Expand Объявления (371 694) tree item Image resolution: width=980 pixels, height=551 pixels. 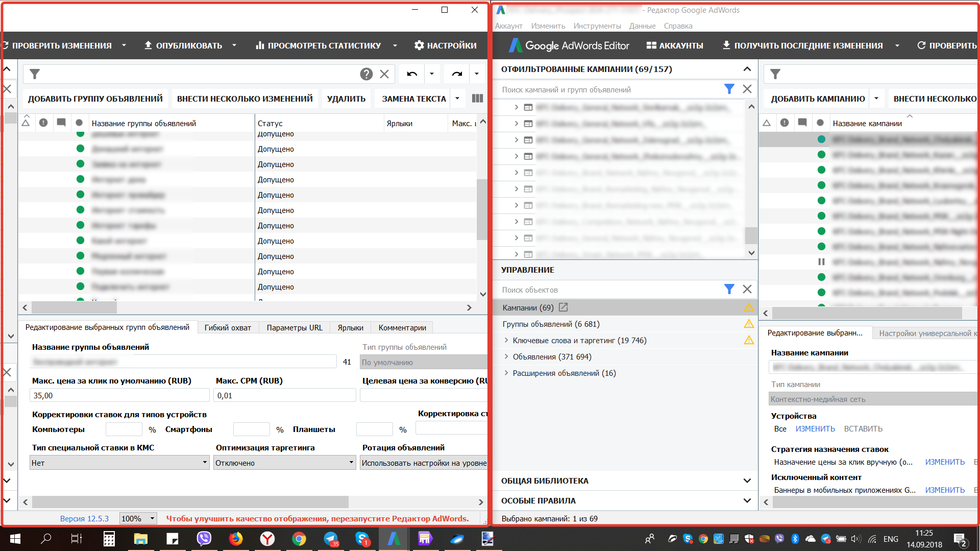pos(506,356)
